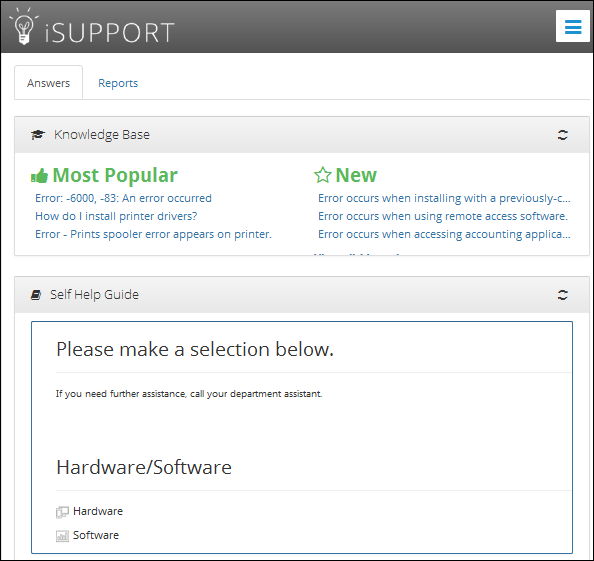Click the New star icon
Image resolution: width=594 pixels, height=561 pixels.
tap(322, 175)
